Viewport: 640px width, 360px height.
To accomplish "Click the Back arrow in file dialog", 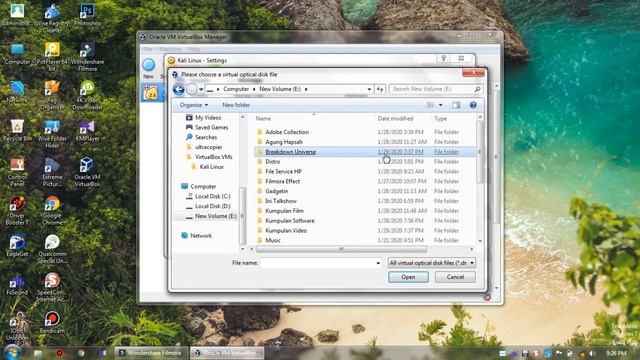I will click(x=178, y=89).
